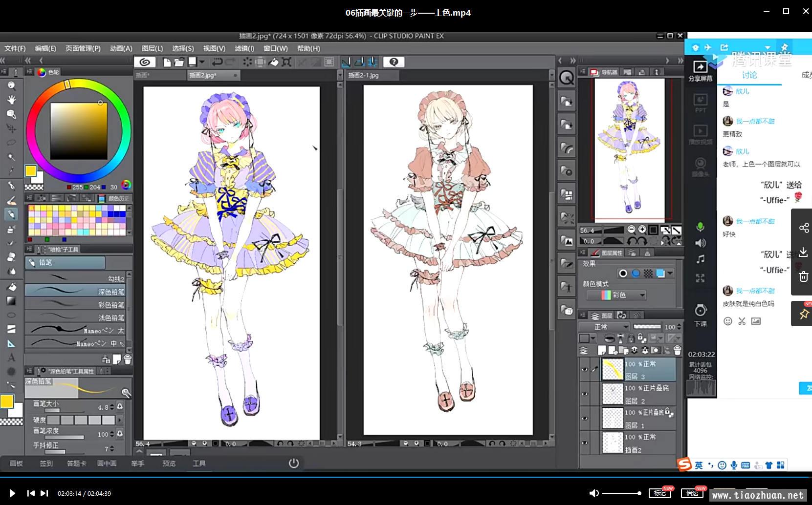Select the hand move tool
The image size is (812, 505).
11,100
